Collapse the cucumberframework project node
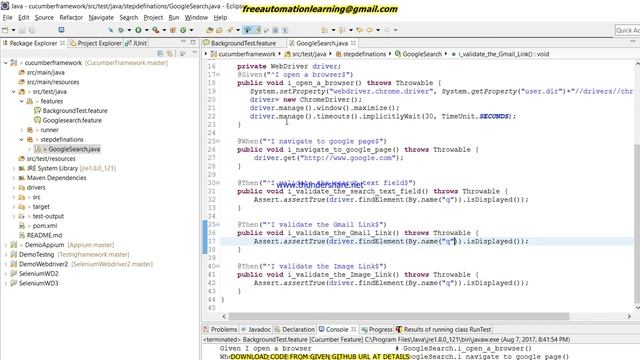The width and height of the screenshot is (640, 360). [x=6, y=63]
